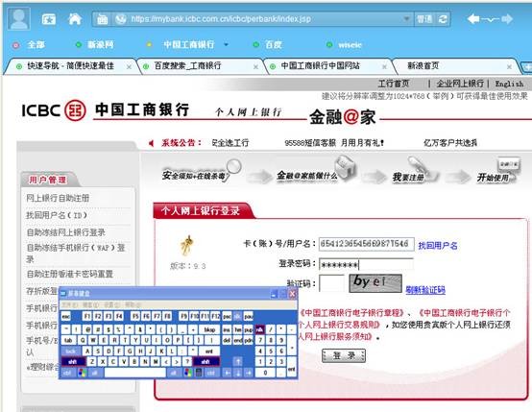Click the space bar on the on-screen keyboard
532x412 pixels.
click(135, 373)
